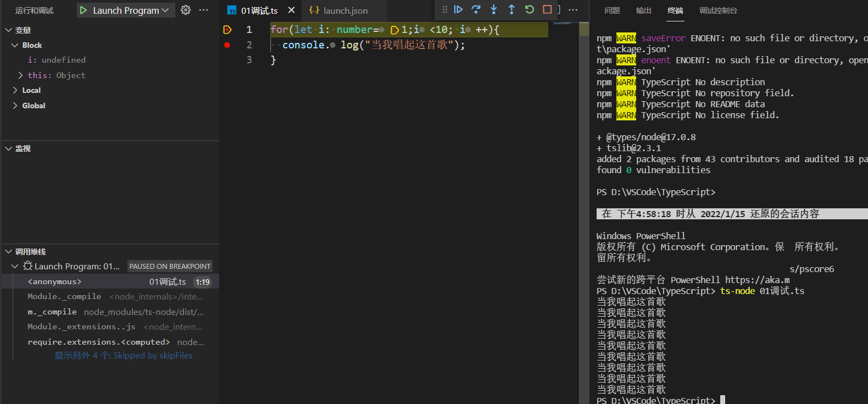Click the terminal prompt cursor line

661,400
